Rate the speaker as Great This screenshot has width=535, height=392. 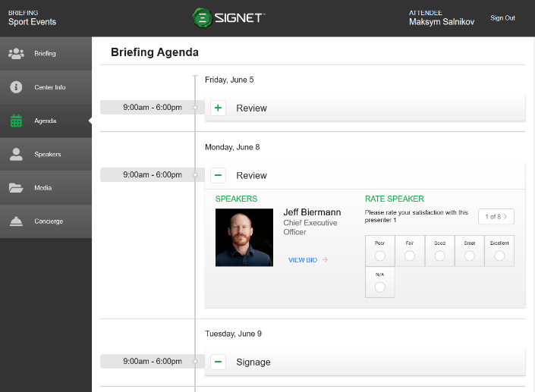pyautogui.click(x=470, y=256)
